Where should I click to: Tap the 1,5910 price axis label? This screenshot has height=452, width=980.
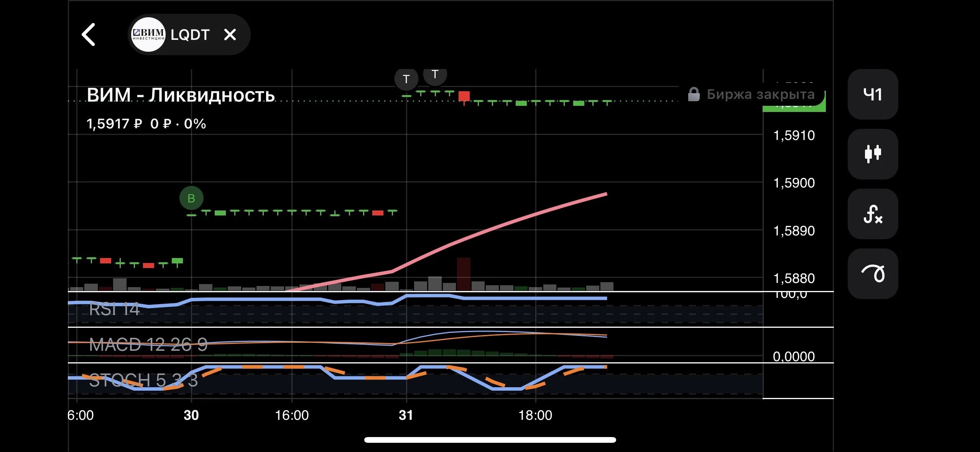(x=794, y=135)
